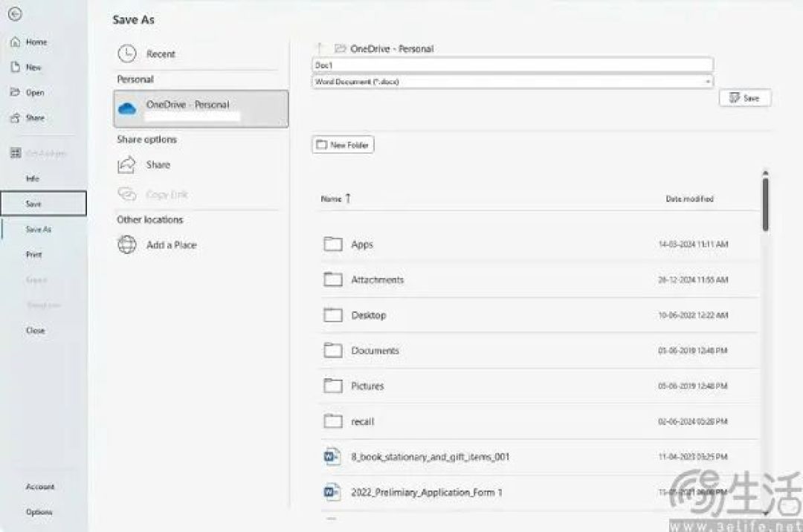Viewport: 803px width, 532px height.
Task: Click the Pictures folder icon
Action: pyautogui.click(x=333, y=385)
